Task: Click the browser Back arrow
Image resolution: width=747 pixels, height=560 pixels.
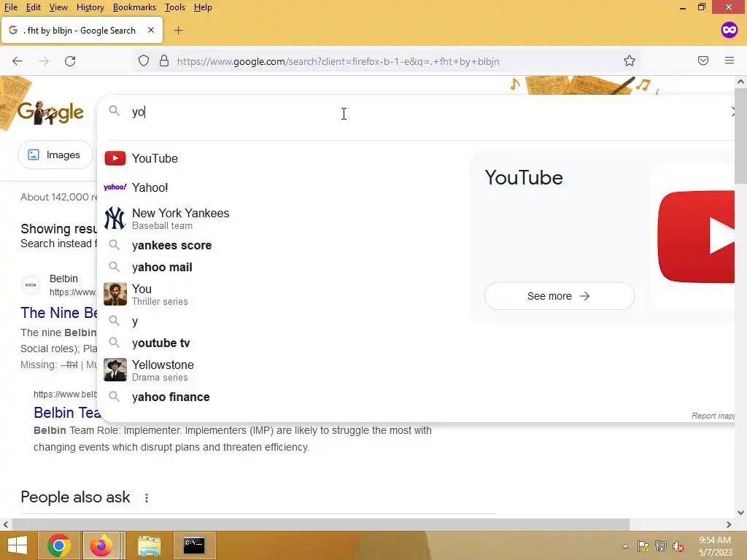Action: (18, 61)
